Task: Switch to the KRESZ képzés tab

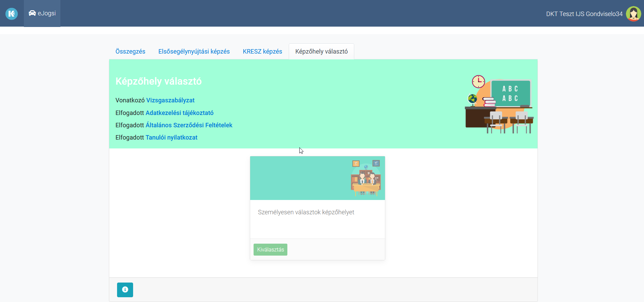Action: point(262,52)
